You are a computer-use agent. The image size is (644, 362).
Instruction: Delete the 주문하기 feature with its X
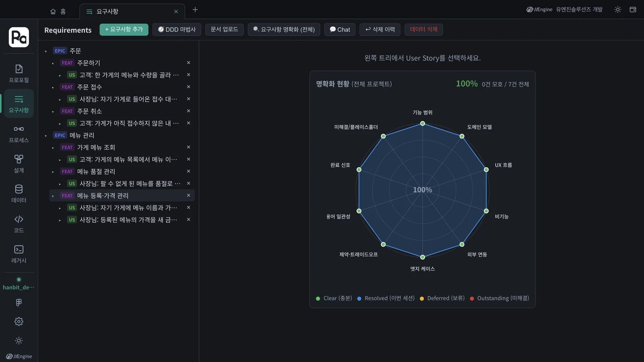click(x=188, y=63)
